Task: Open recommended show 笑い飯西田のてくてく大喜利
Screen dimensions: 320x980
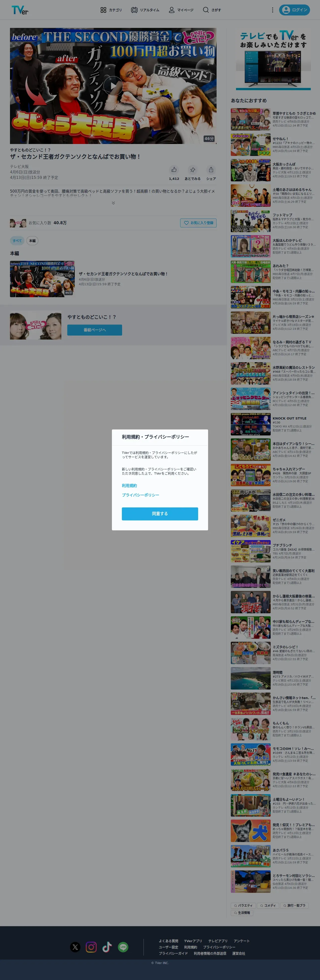Action: [x=273, y=577]
